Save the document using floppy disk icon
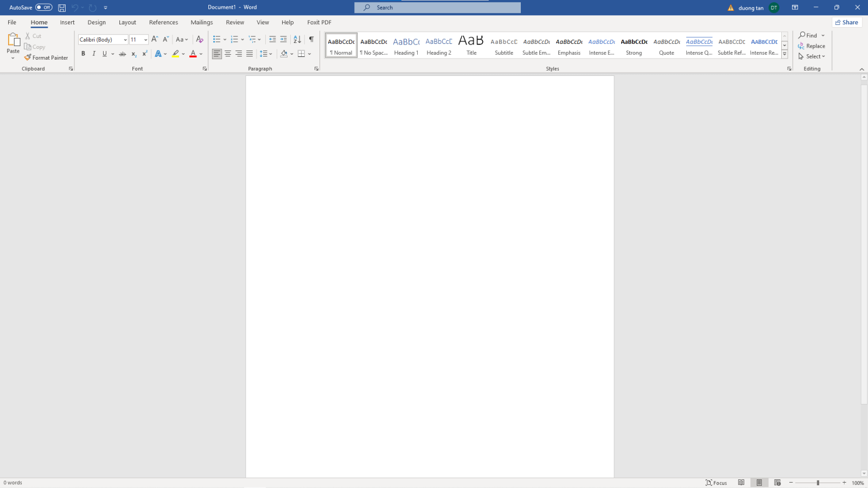868x488 pixels. tap(62, 8)
